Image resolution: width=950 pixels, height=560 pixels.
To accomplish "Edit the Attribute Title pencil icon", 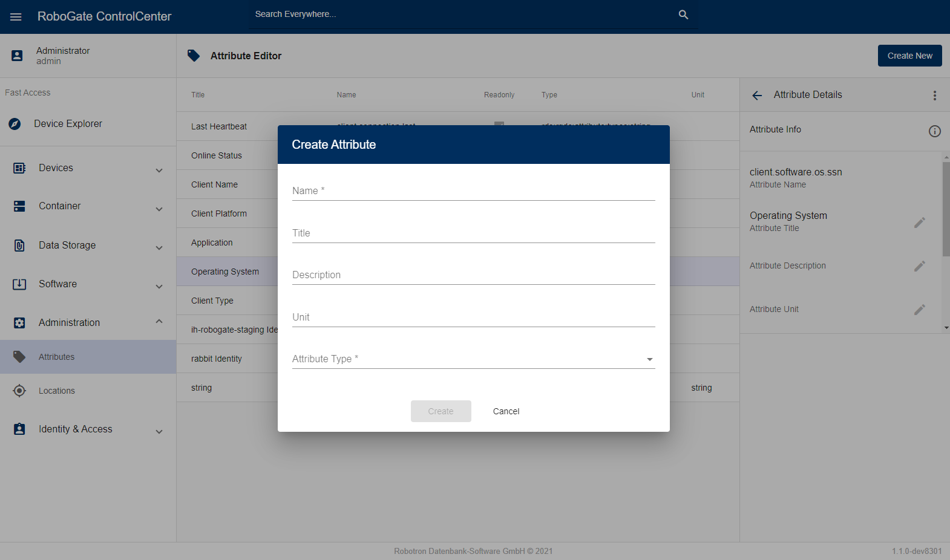I will click(x=920, y=223).
